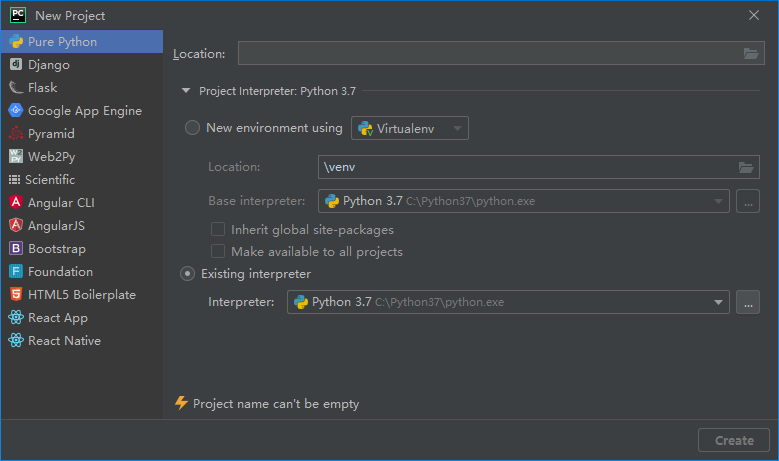Image resolution: width=779 pixels, height=461 pixels.
Task: Click the Web2Py project icon
Action: (x=16, y=157)
